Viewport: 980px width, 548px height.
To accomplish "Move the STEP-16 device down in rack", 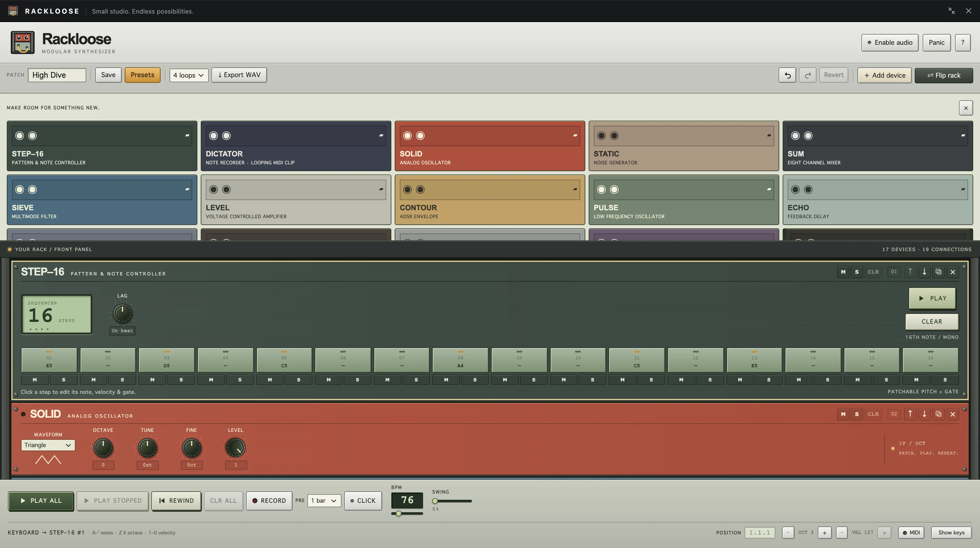I will [924, 272].
